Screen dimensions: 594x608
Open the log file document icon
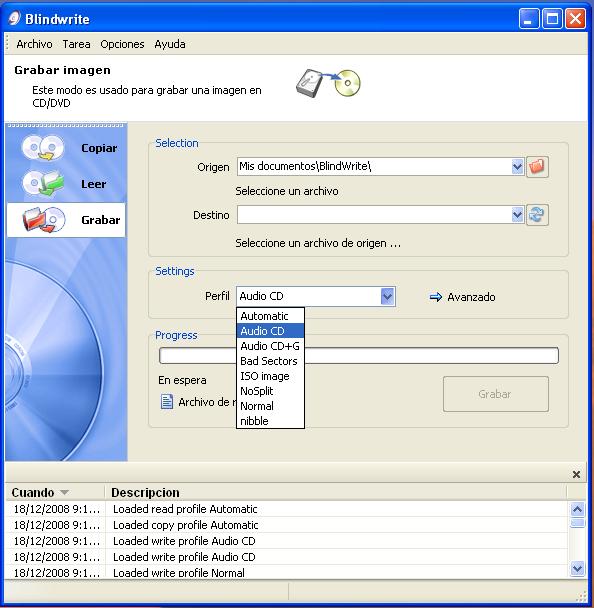167,402
